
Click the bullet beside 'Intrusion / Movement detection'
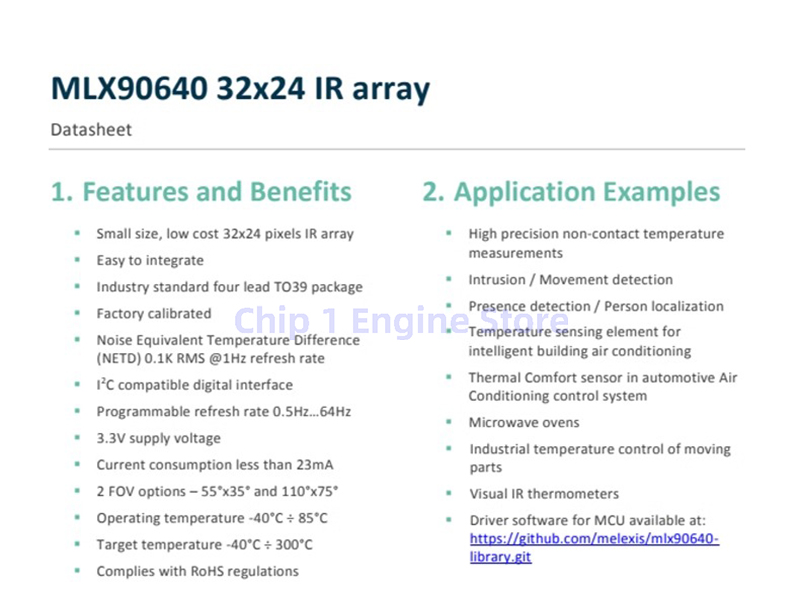(449, 280)
